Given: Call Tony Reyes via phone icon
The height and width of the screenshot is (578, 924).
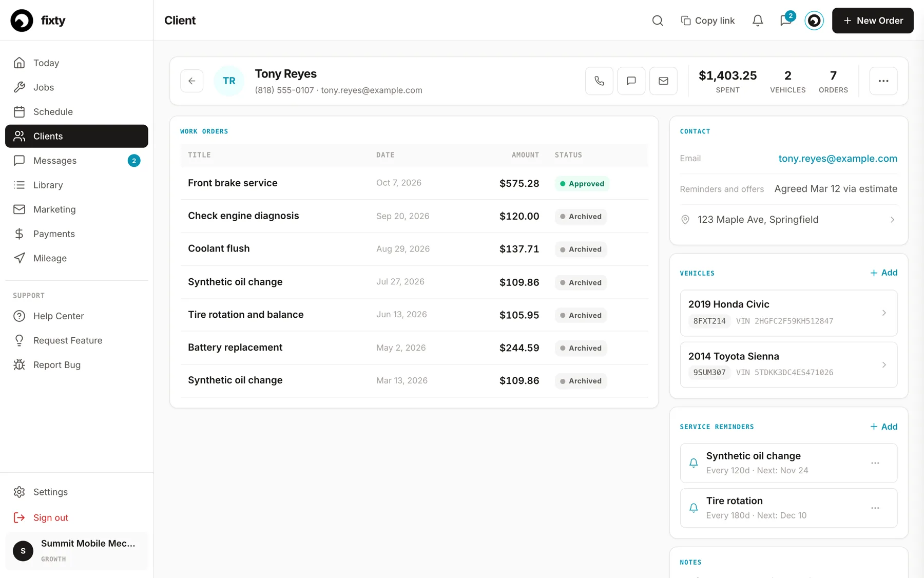Looking at the screenshot, I should 599,81.
